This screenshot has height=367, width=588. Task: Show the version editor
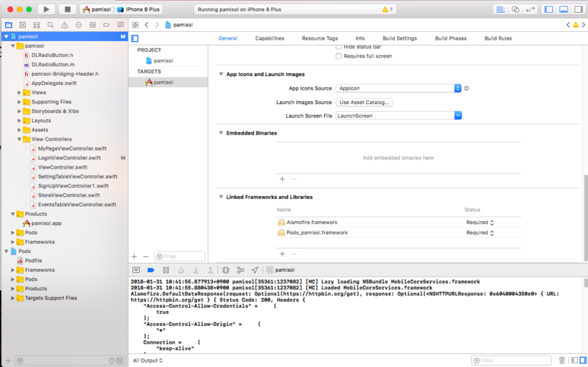tap(530, 9)
